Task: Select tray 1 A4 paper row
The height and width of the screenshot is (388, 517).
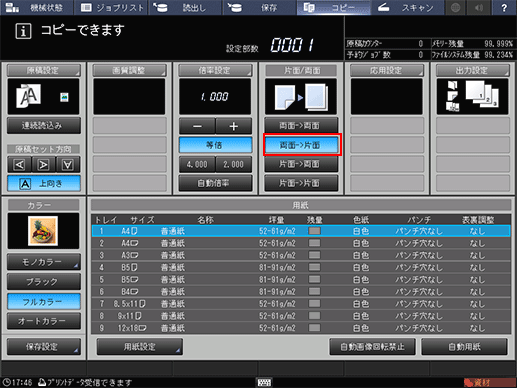Action: pyautogui.click(x=301, y=231)
